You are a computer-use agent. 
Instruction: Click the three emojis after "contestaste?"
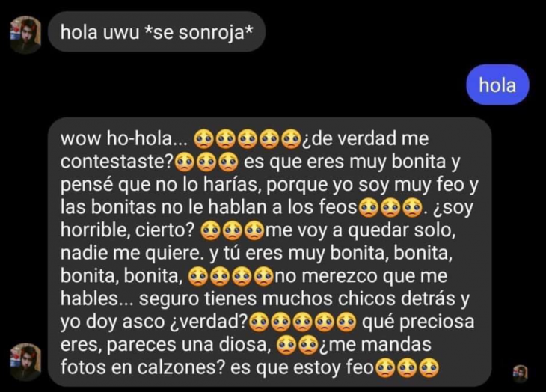[206, 162]
